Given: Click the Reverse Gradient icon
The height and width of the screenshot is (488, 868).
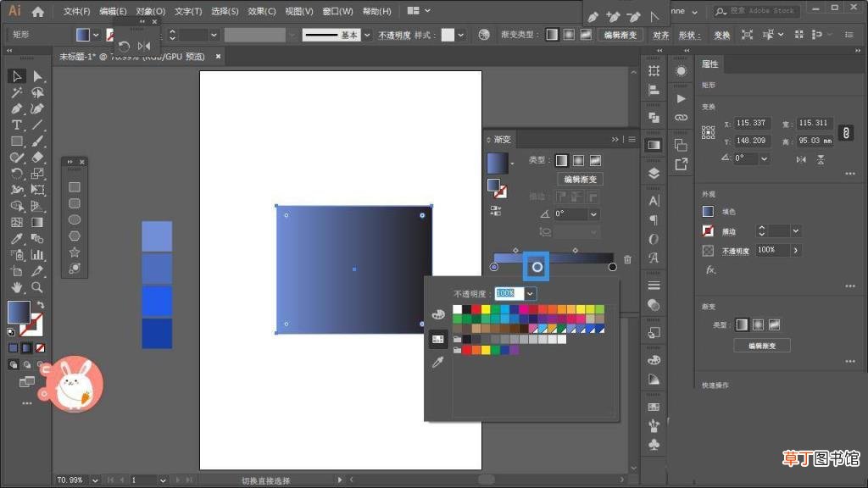Looking at the screenshot, I should (x=495, y=211).
